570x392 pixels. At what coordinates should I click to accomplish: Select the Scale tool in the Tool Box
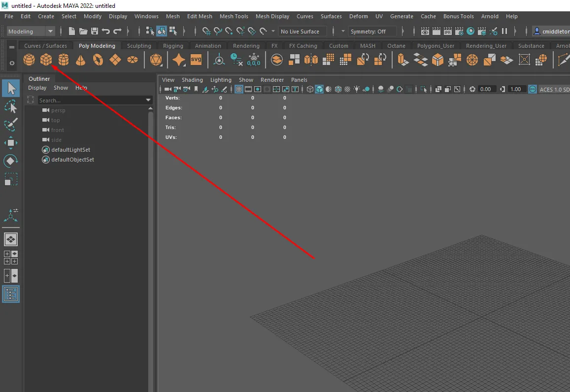tap(11, 179)
